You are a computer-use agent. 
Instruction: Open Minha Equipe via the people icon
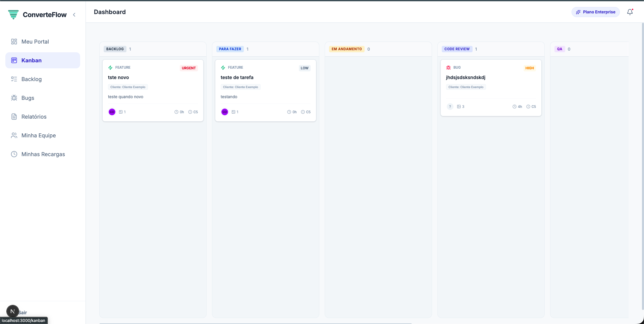pos(14,135)
